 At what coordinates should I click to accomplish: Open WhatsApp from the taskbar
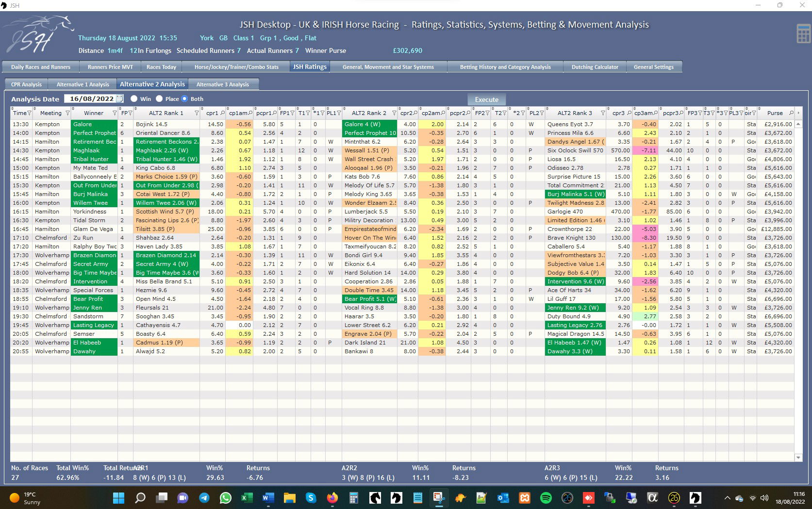[x=225, y=498]
